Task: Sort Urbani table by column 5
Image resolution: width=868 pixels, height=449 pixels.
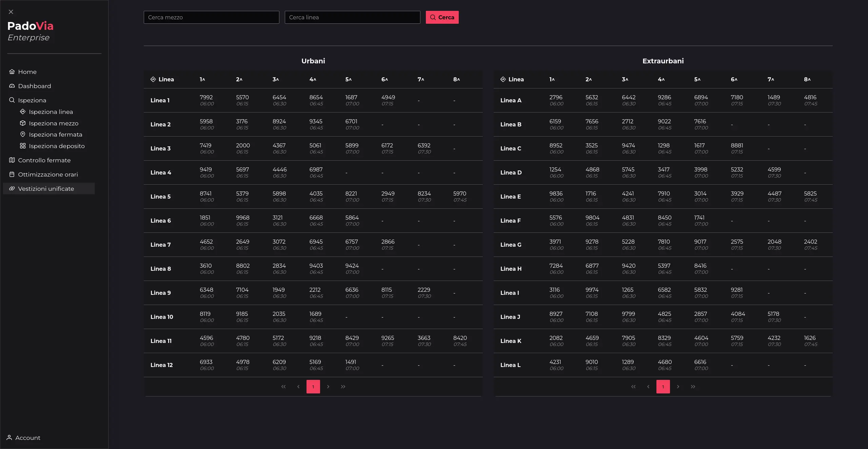Action: [349, 79]
